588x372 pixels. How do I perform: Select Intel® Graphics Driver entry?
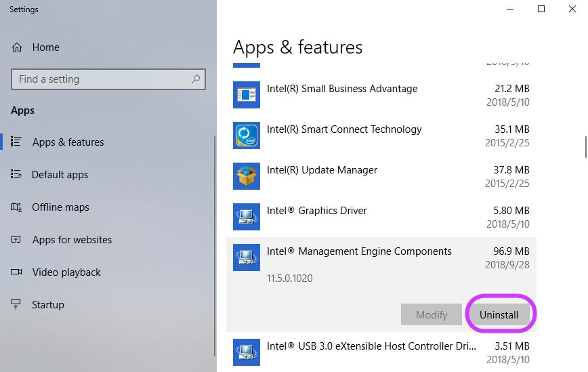tap(381, 217)
